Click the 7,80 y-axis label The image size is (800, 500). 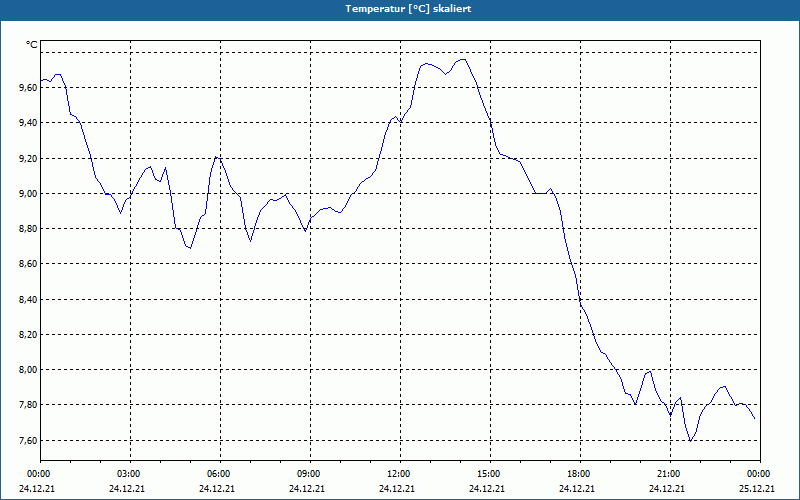click(x=28, y=405)
